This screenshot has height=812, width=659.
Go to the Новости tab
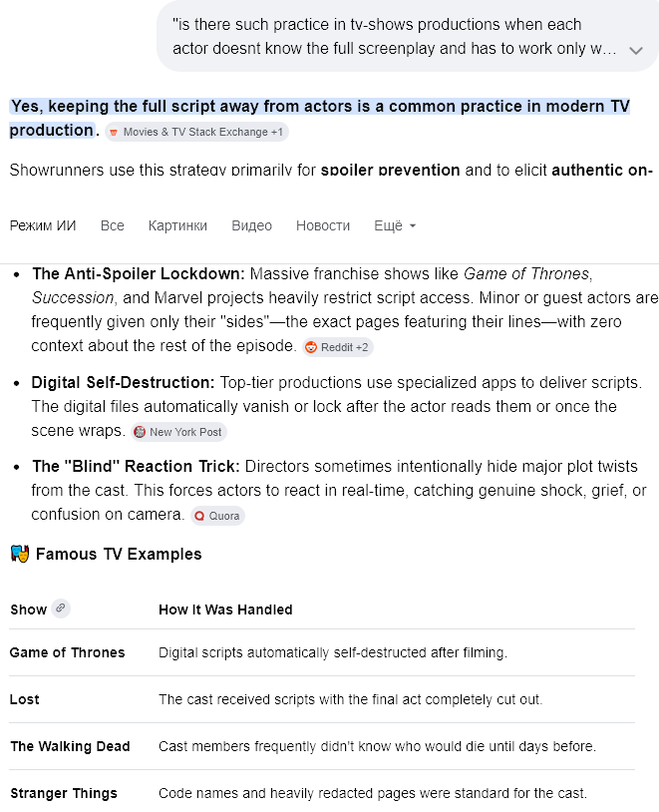pyautogui.click(x=323, y=225)
